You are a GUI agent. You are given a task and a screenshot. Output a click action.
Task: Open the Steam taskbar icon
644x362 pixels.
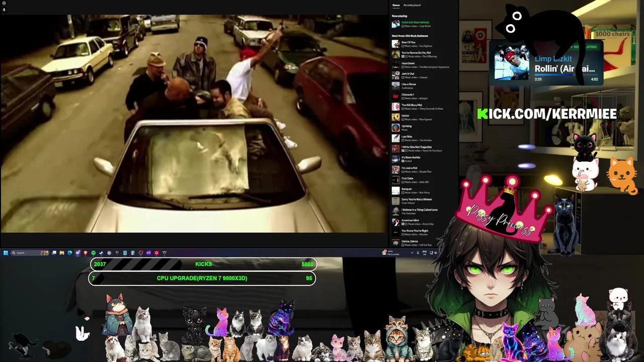click(101, 253)
